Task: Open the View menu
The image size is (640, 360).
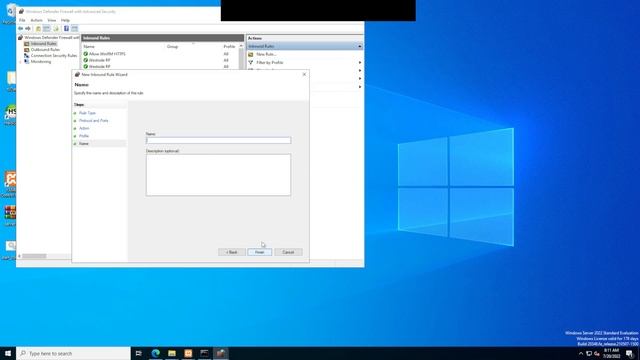Action: coord(52,20)
